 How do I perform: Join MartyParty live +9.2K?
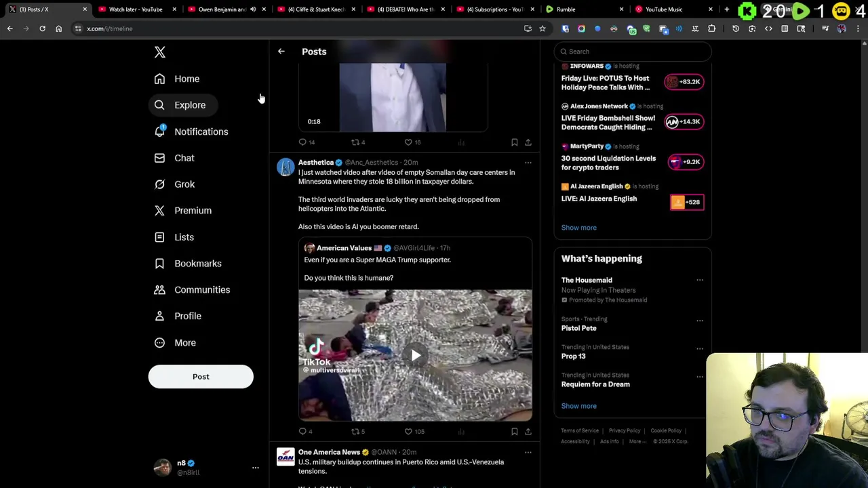(686, 162)
